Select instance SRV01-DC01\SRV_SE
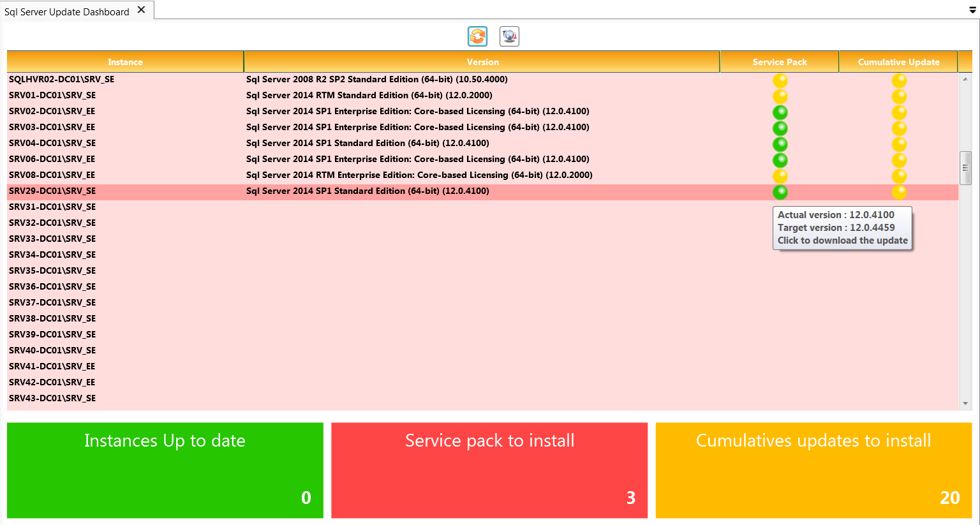Viewport: 980px width, 525px height. pos(52,95)
